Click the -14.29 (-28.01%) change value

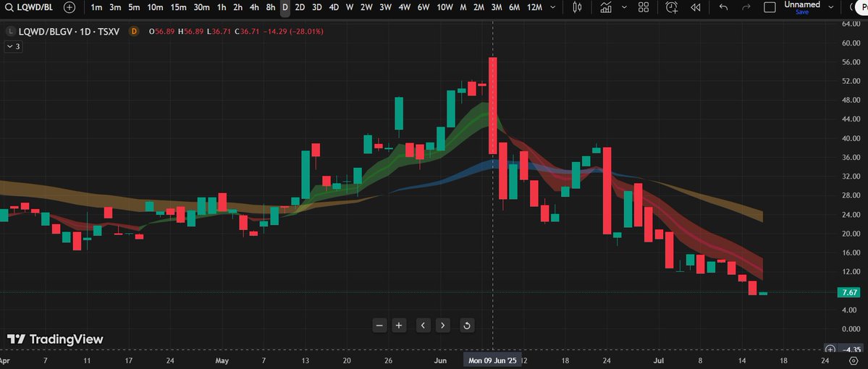click(293, 32)
